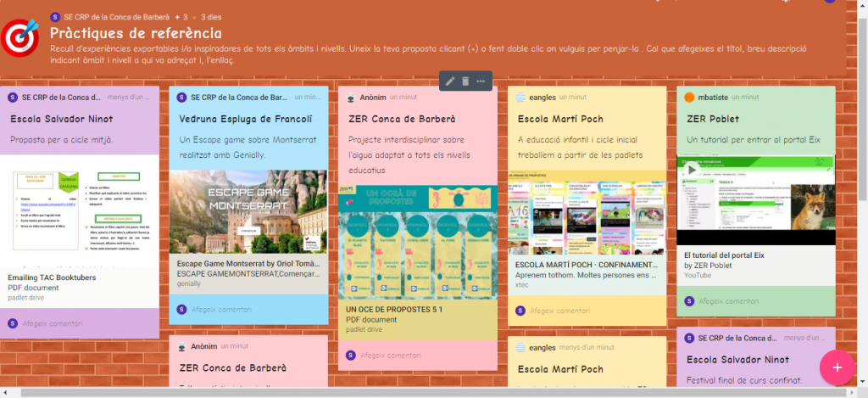Click the trash delete icon on the post toolbar

click(x=465, y=81)
